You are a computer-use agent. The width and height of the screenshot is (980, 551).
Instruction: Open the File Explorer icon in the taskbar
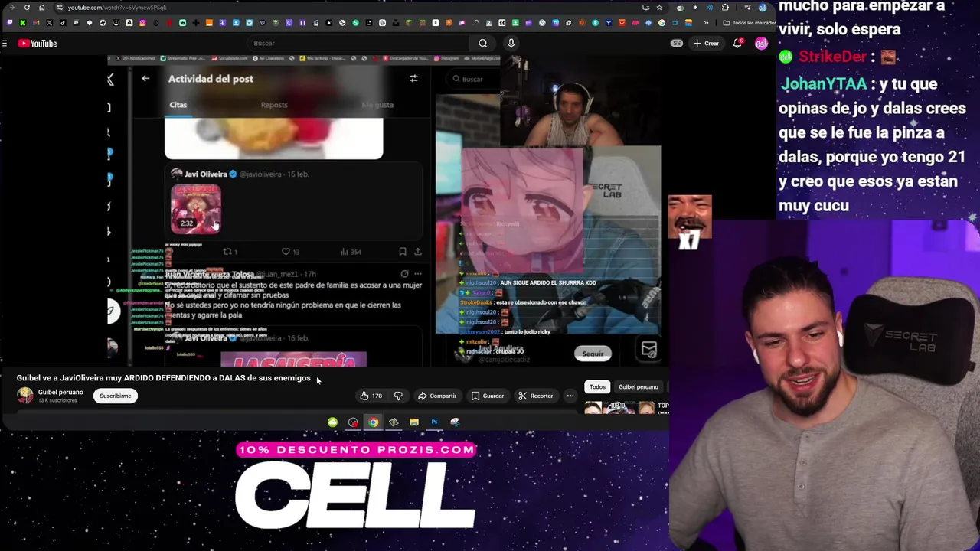coord(413,422)
